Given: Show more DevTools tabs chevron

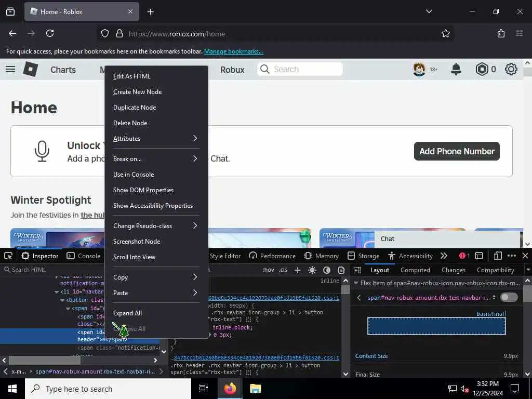Looking at the screenshot, I should 444,256.
